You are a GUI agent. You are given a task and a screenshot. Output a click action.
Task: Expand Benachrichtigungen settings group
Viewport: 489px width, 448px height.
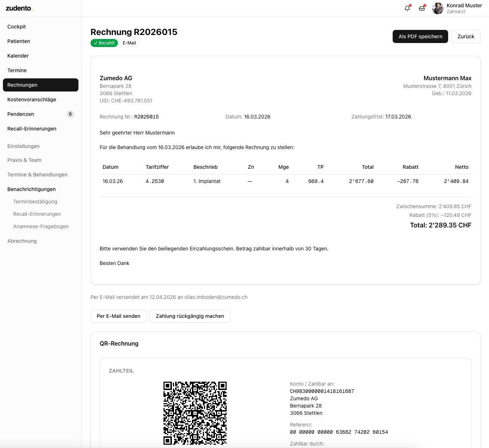[41, 189]
